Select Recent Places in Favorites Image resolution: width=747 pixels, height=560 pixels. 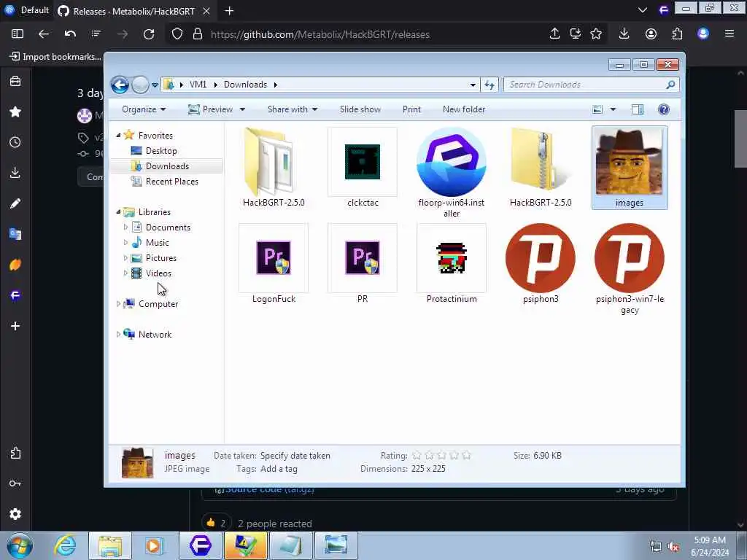point(171,182)
